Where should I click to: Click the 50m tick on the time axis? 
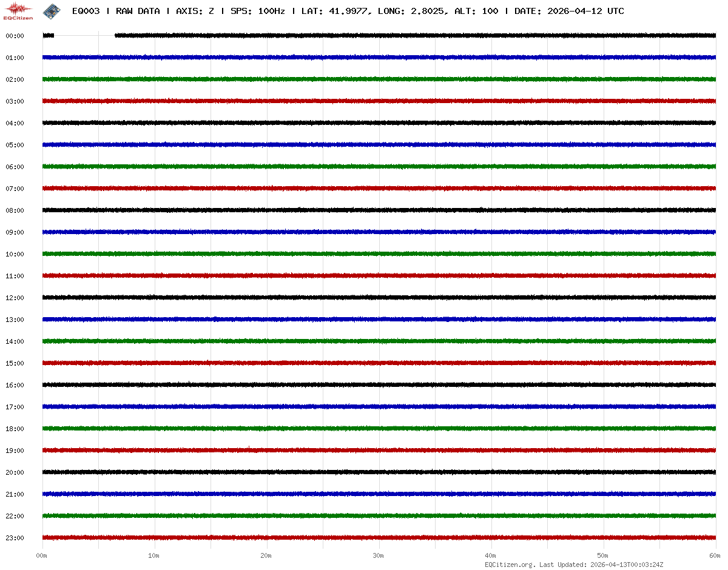click(603, 555)
